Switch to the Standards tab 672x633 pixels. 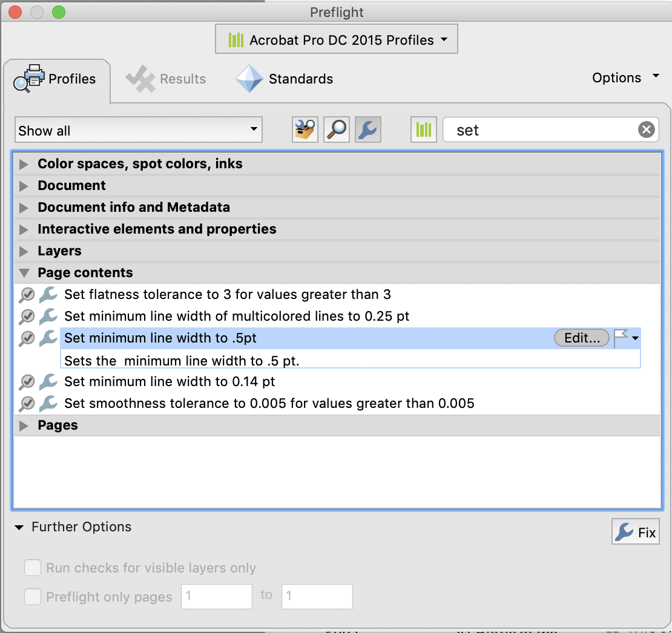[x=284, y=79]
